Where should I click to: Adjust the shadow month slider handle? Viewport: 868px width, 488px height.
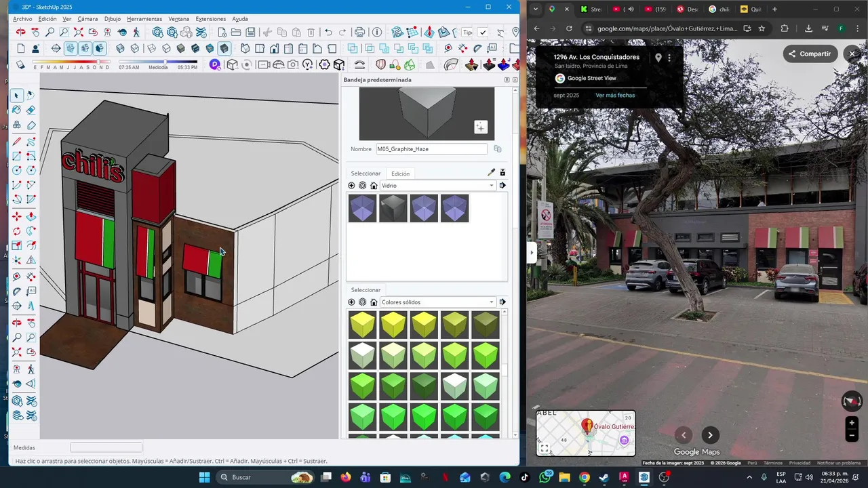point(98,62)
